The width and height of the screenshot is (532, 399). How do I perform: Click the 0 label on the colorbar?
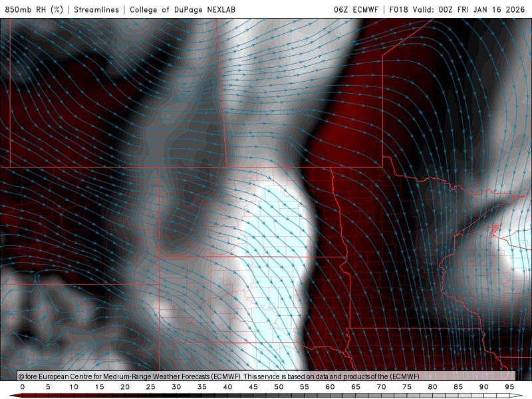point(23,387)
